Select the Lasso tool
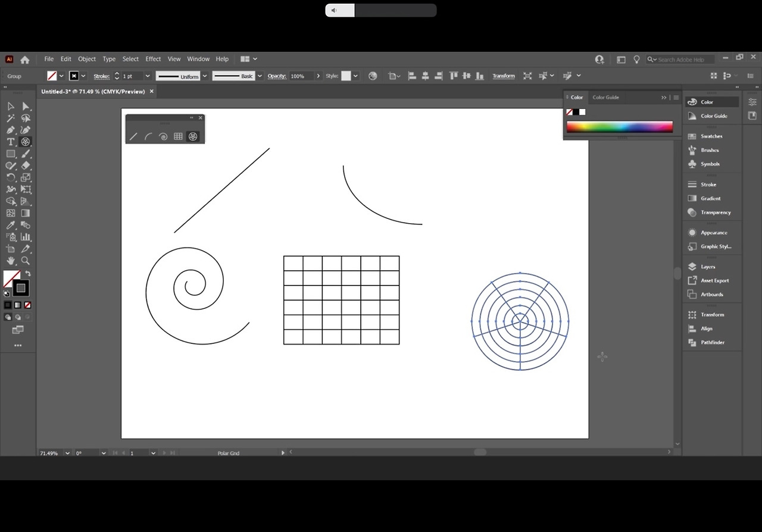Image resolution: width=762 pixels, height=532 pixels. click(26, 118)
